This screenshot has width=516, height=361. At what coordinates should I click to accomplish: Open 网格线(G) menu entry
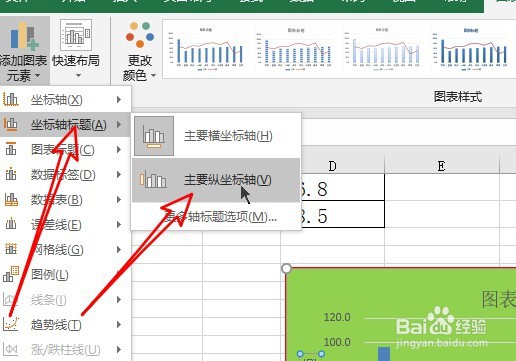[x=65, y=250]
